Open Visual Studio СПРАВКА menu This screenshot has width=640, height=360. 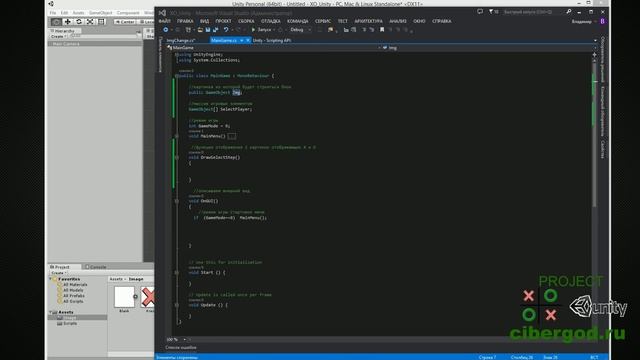pos(442,21)
